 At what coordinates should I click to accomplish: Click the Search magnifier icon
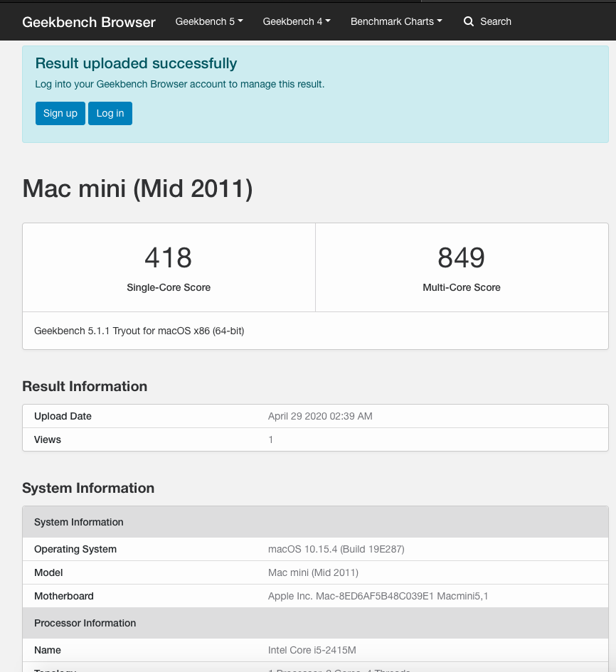[469, 21]
